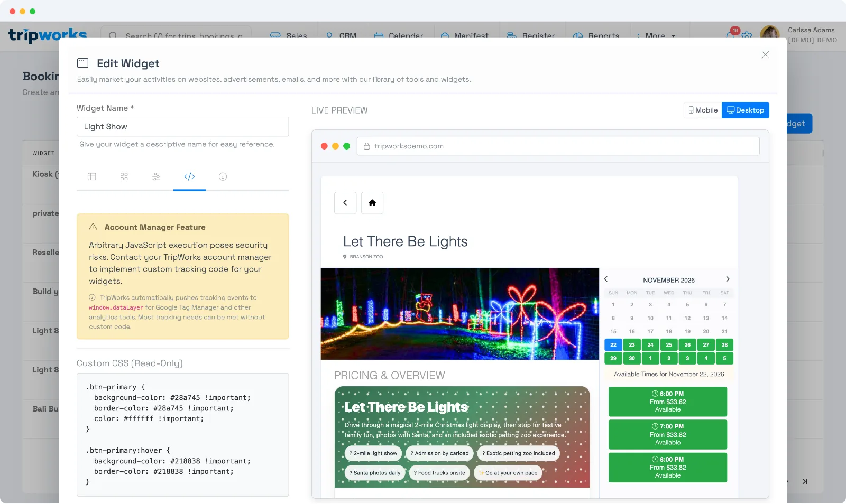Choose the 8:00 PM time slot
The width and height of the screenshot is (846, 504).
(668, 468)
